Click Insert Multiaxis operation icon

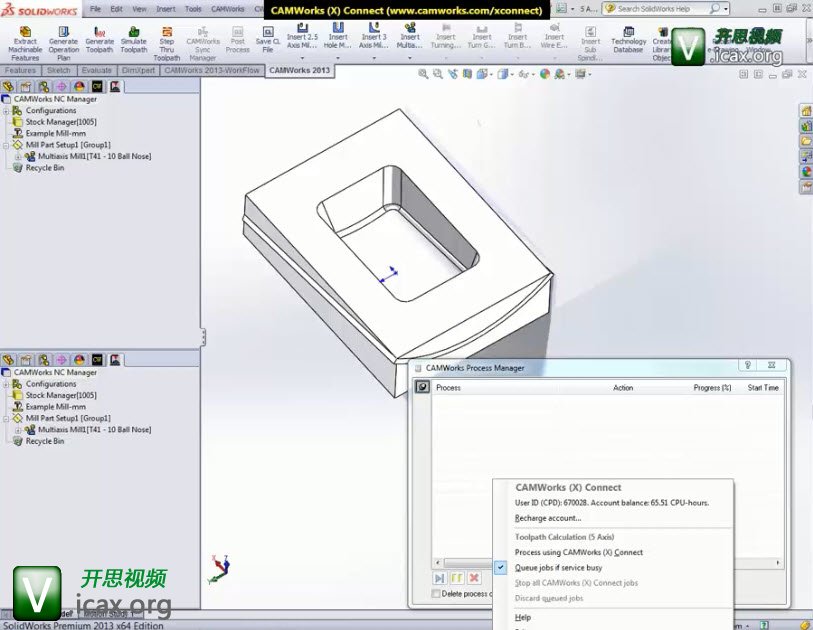click(x=410, y=27)
